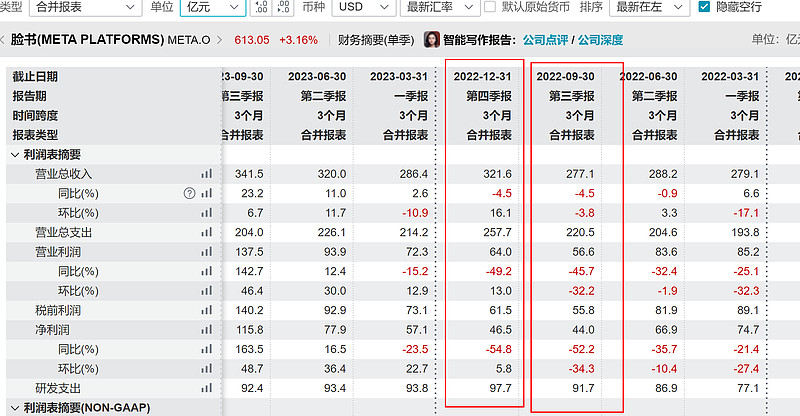This screenshot has width=800, height=416.
Task: Click the 时间跨度 header label
Action: [x=35, y=115]
